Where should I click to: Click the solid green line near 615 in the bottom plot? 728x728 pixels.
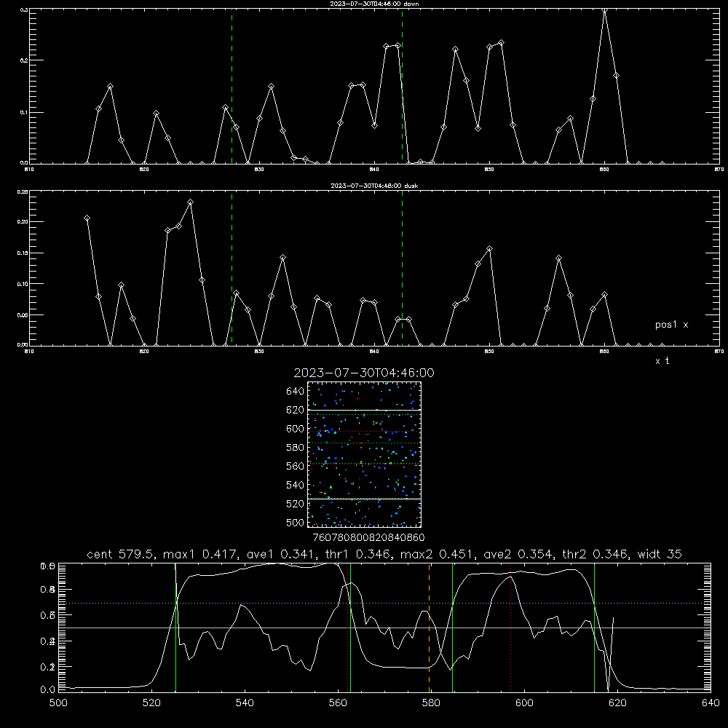click(594, 628)
